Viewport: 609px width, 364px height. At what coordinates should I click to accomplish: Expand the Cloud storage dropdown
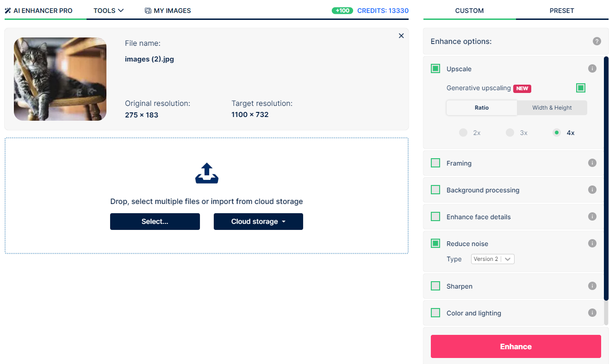coord(258,222)
